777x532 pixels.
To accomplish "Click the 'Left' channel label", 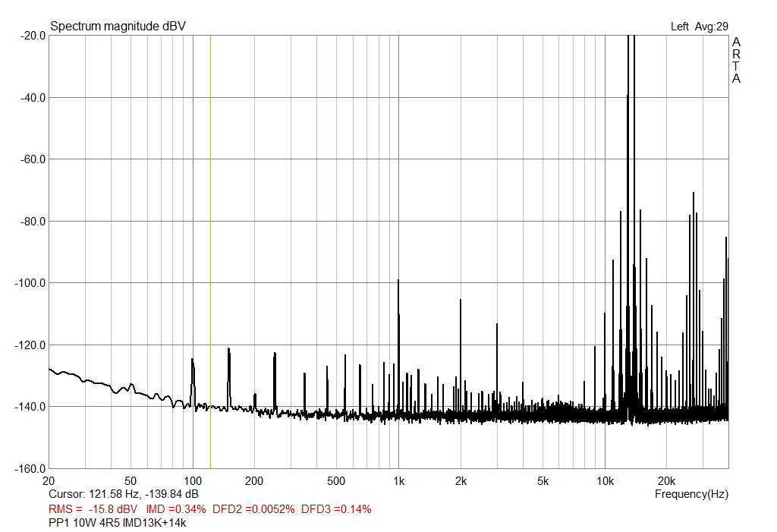I will 679,27.
